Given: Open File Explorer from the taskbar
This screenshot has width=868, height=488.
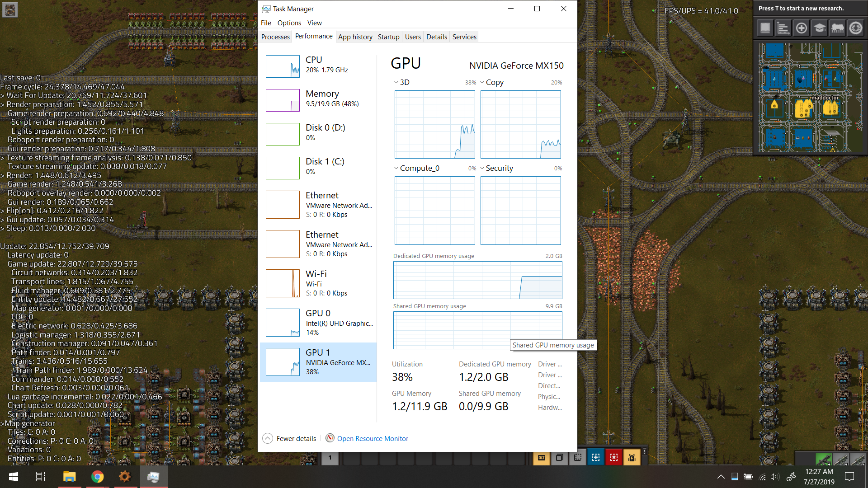Looking at the screenshot, I should 69,477.
